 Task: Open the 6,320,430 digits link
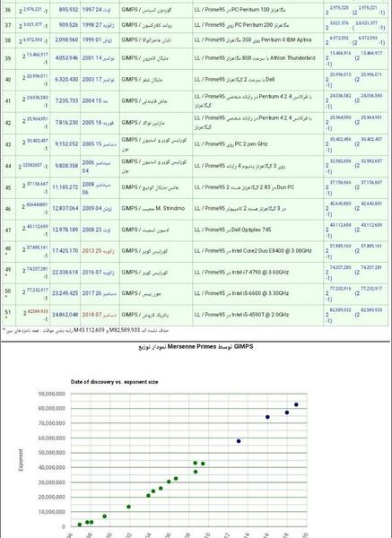[66, 79]
